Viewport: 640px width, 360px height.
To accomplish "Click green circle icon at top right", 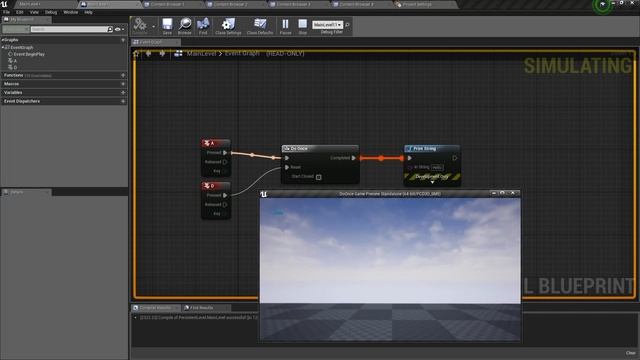I will point(602,4).
